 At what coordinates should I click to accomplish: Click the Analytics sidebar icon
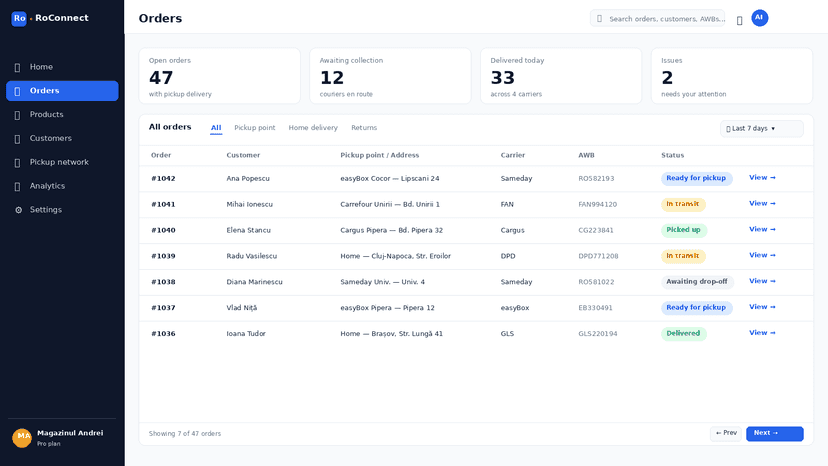17,187
